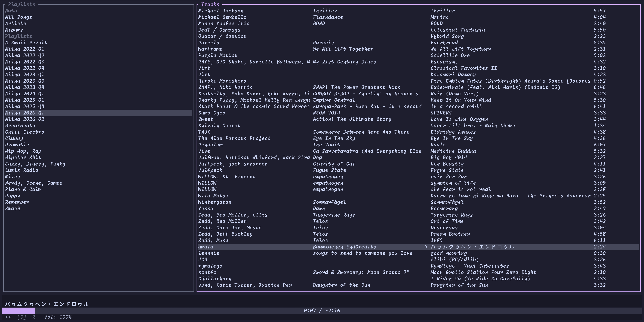Click the > now-playing marker in track list
Image resolution: width=644 pixels, height=322 pixels.
426,247
